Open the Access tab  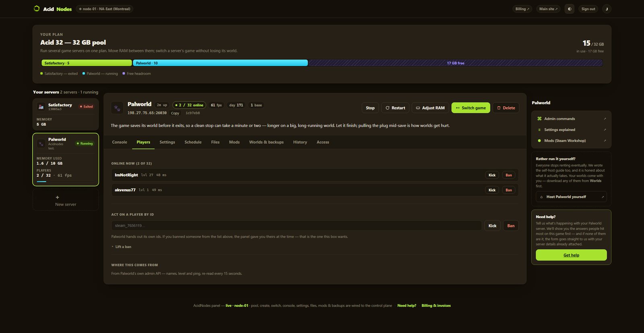tap(323, 142)
